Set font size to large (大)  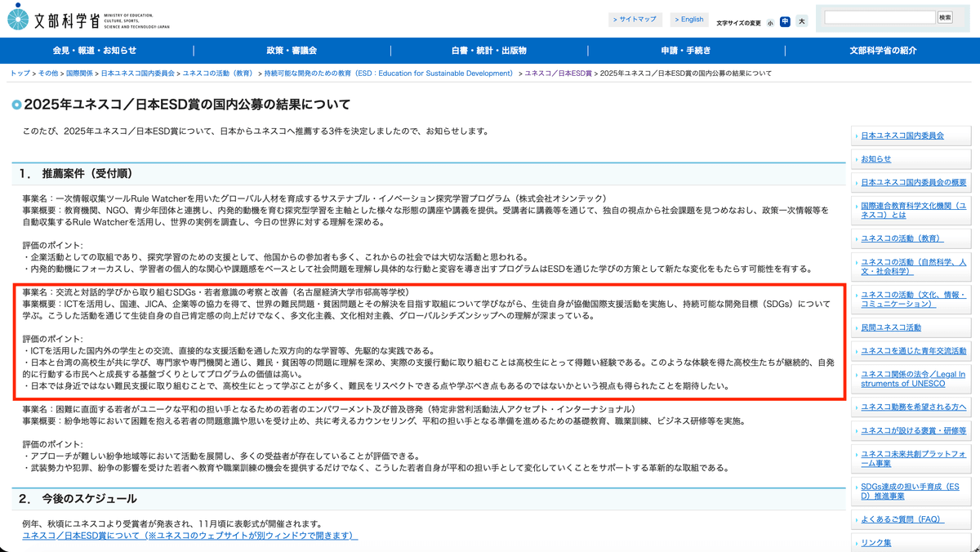[x=801, y=22]
